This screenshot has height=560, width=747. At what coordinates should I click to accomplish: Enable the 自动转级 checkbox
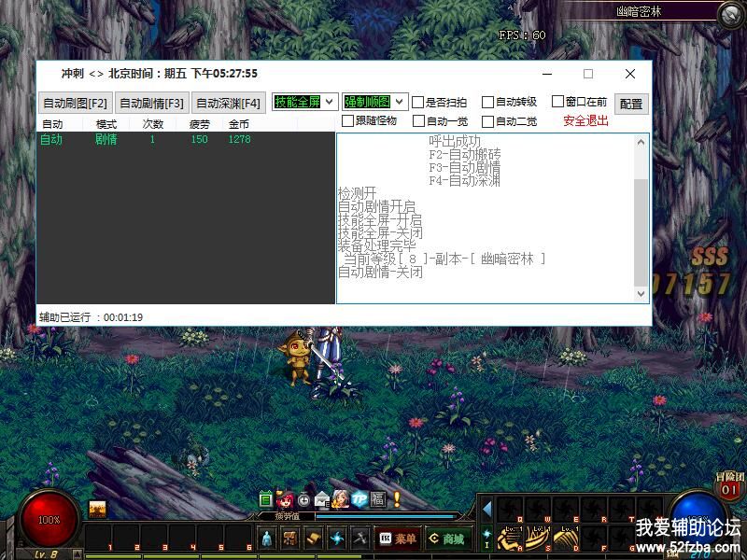tap(487, 103)
